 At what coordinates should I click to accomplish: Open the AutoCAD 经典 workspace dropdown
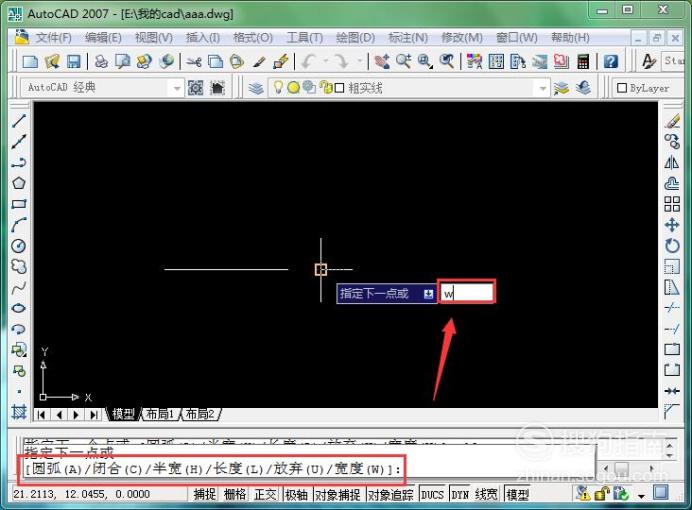[177, 88]
